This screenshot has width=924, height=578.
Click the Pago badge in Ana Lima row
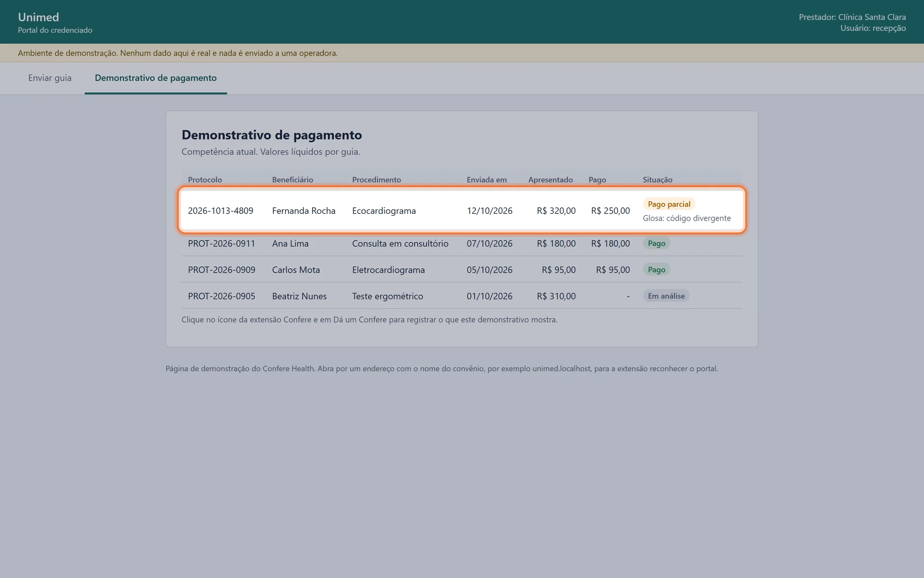click(656, 243)
